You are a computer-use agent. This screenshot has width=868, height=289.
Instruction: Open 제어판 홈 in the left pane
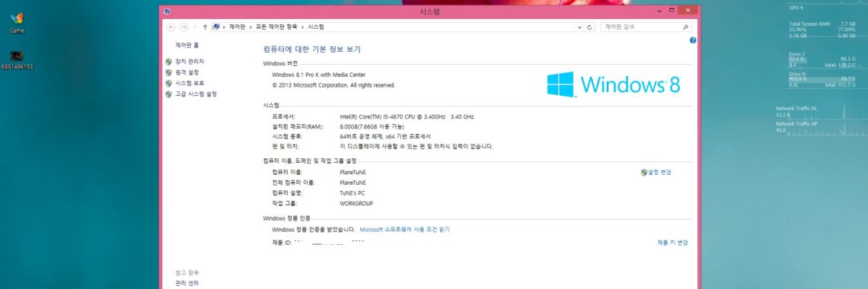coord(187,46)
